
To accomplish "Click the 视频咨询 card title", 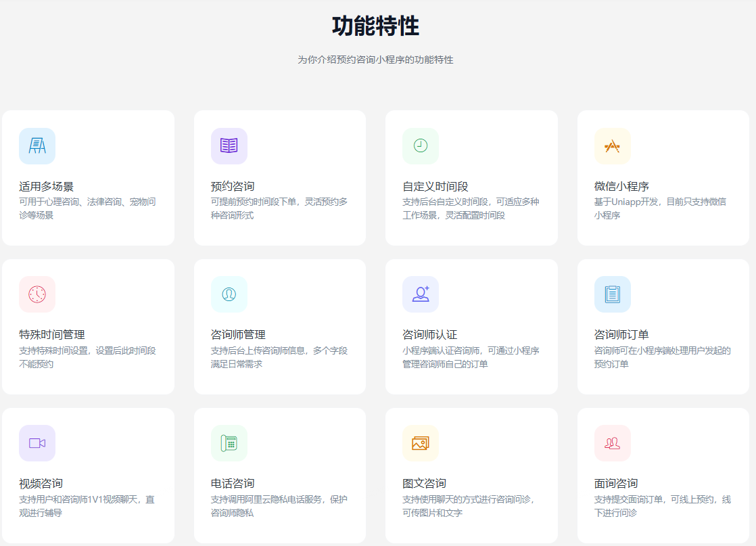I will [x=41, y=483].
